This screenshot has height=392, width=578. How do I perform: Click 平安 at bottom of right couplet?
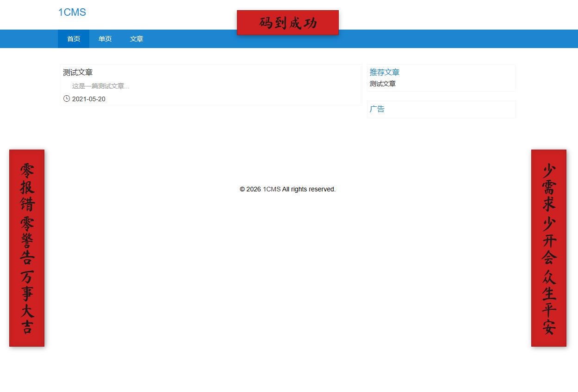[549, 319]
